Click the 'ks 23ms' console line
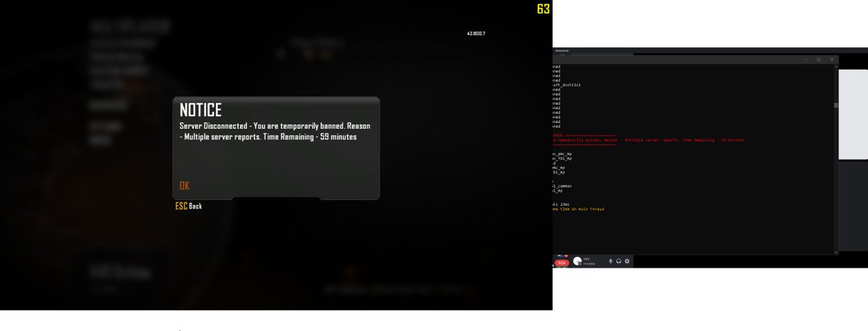Viewport: 868px width, 331px height. click(x=561, y=204)
